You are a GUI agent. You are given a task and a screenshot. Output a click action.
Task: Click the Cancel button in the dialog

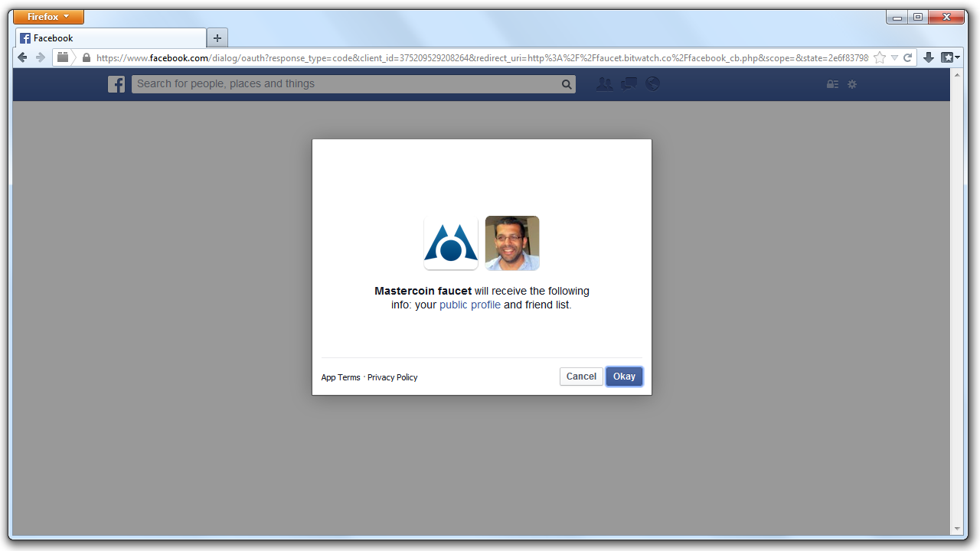581,377
